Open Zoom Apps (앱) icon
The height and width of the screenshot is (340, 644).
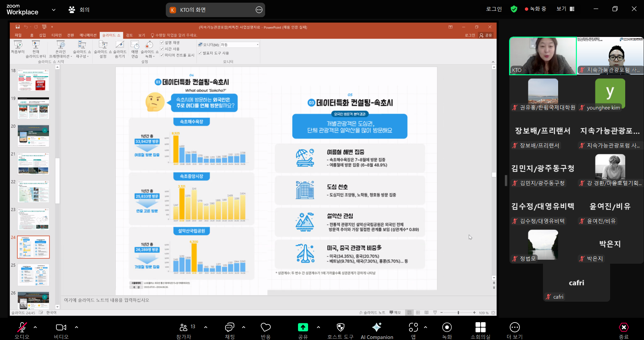click(x=413, y=331)
